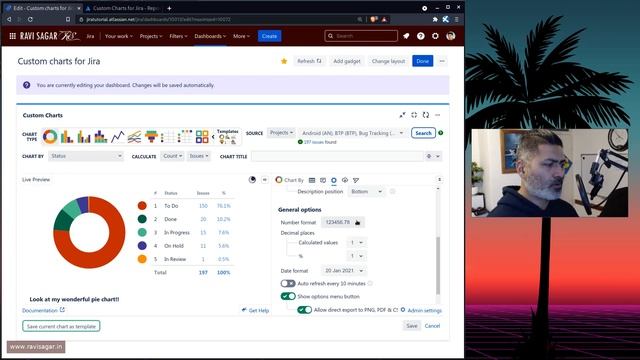The height and width of the screenshot is (360, 640).
Task: Open Calculated values decimal places dropdown
Action: [356, 242]
